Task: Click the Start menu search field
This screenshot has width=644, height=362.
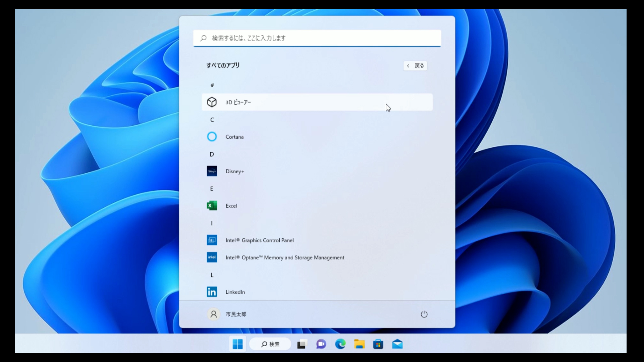Action: click(317, 38)
